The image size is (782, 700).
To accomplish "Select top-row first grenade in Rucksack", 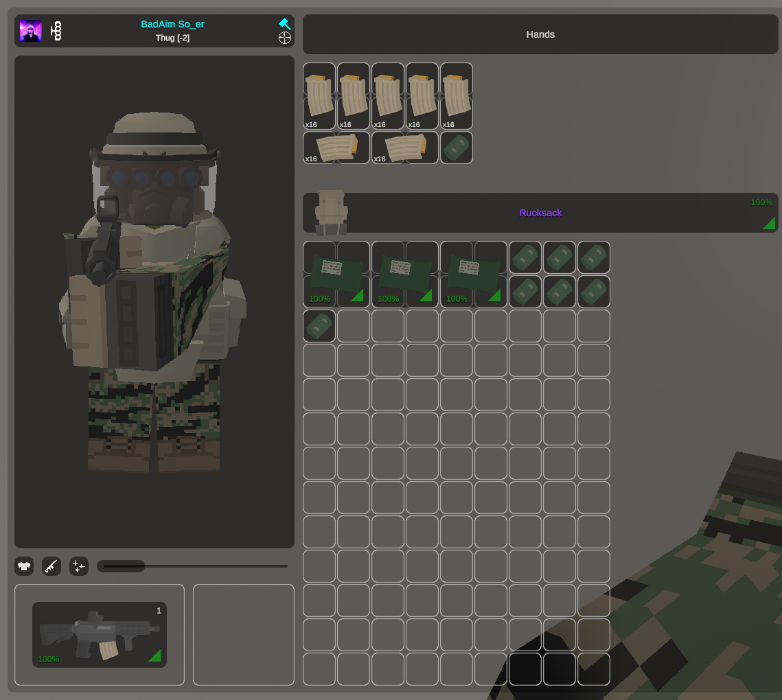I will (x=525, y=257).
